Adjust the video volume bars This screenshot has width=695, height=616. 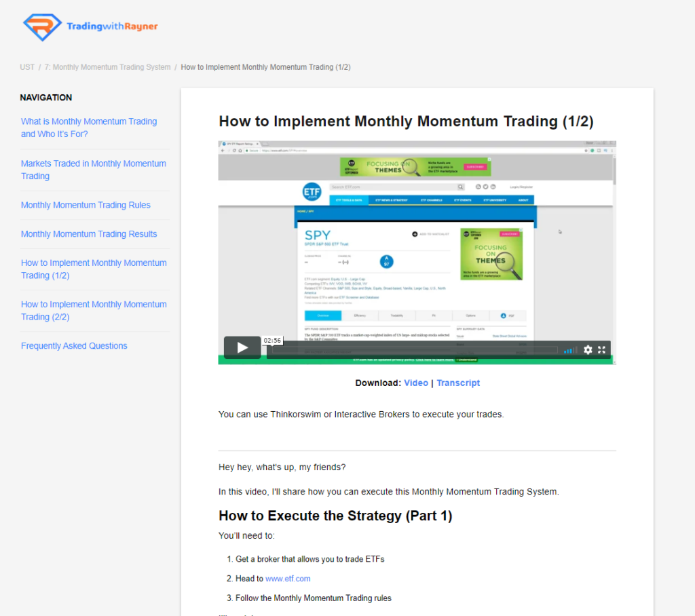pos(570,350)
